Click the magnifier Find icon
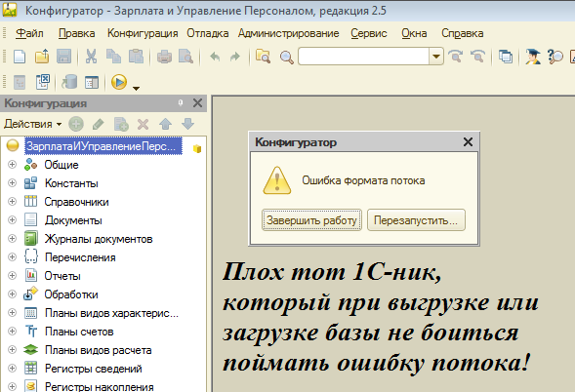575x392 pixels. click(286, 58)
